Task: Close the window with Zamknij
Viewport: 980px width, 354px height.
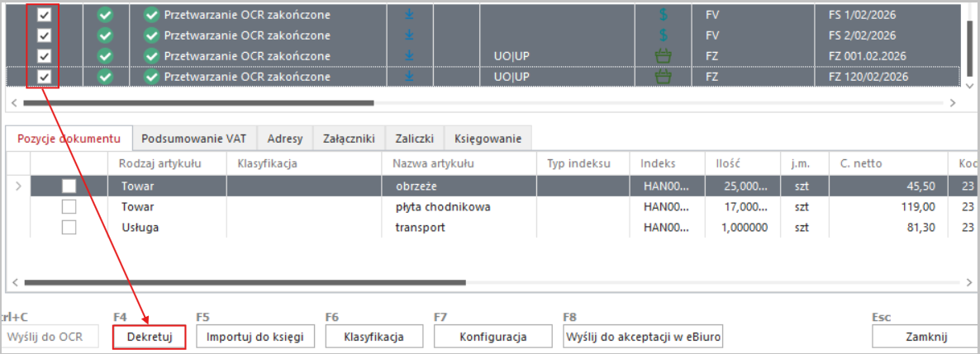Action: click(925, 337)
